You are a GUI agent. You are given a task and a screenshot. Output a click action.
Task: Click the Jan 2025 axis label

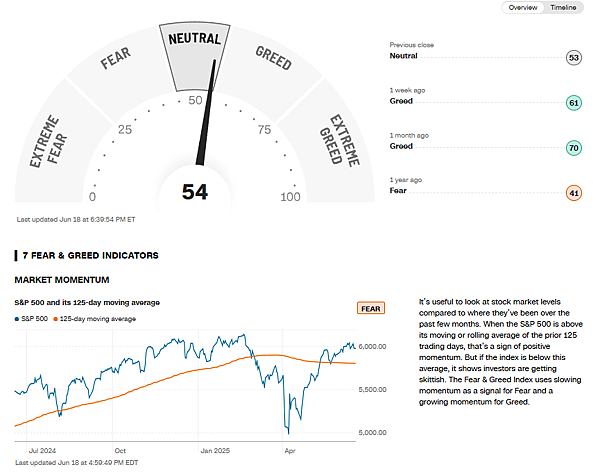point(215,451)
